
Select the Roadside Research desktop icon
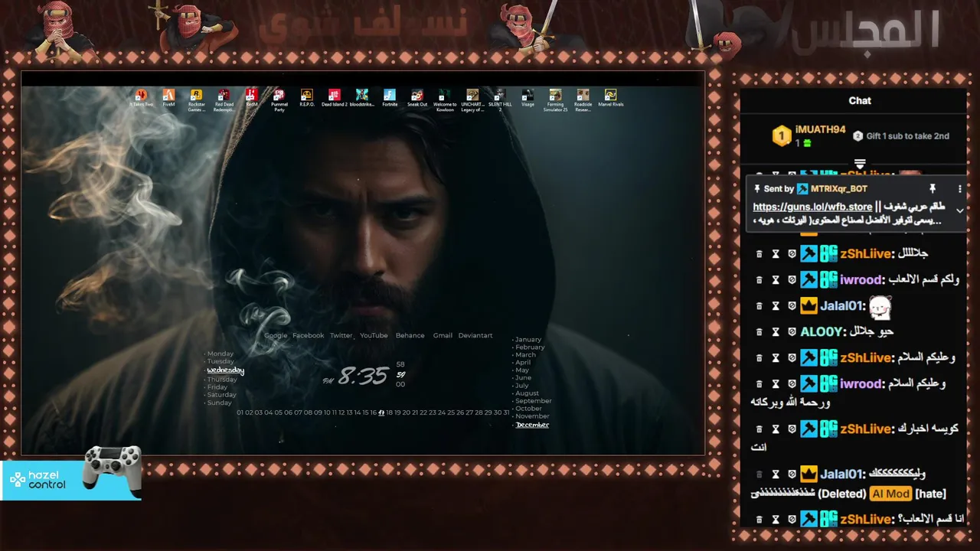[583, 99]
